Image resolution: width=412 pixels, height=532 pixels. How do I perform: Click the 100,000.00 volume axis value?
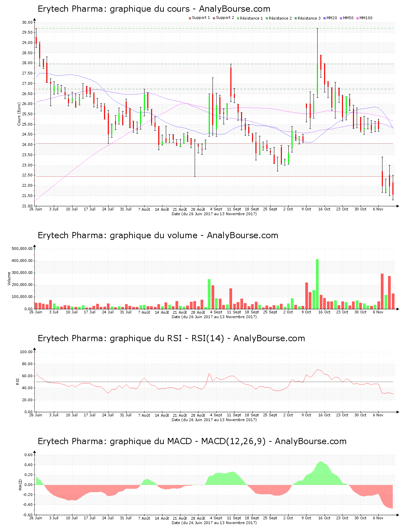(22, 297)
